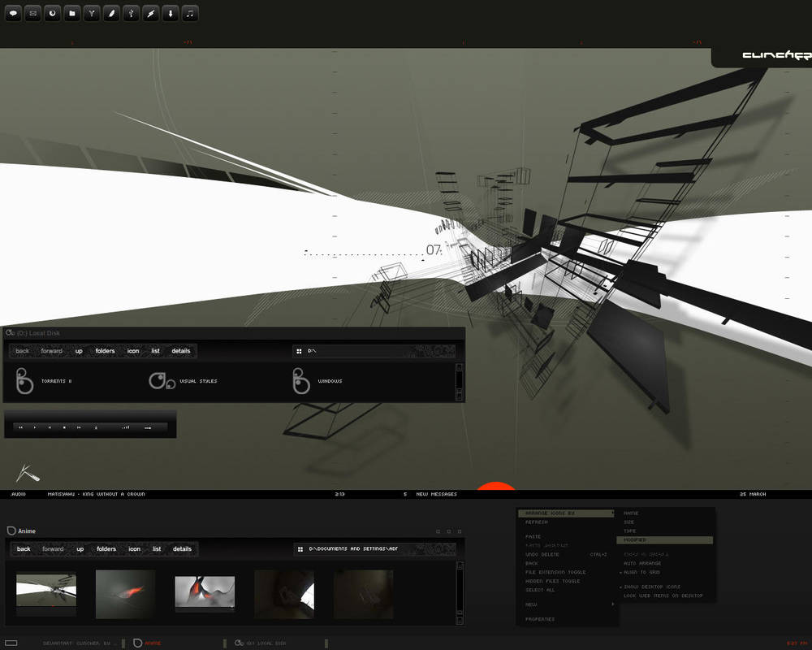Open the chat speech-bubble launcher icon
This screenshot has width=812, height=650.
coord(13,14)
